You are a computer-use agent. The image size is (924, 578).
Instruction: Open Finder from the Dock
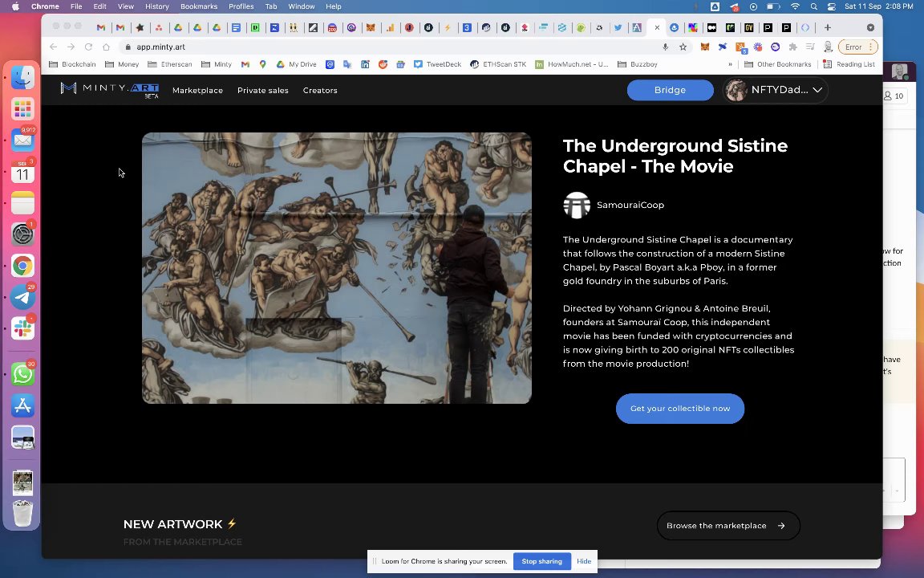click(x=22, y=77)
